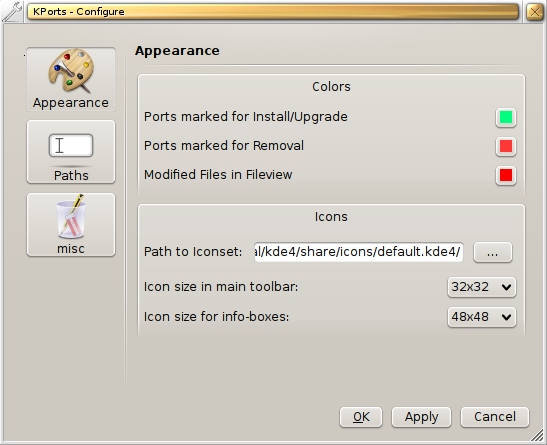Image resolution: width=547 pixels, height=445 pixels.
Task: Open the main toolbar icon size dropdown
Action: 481,287
